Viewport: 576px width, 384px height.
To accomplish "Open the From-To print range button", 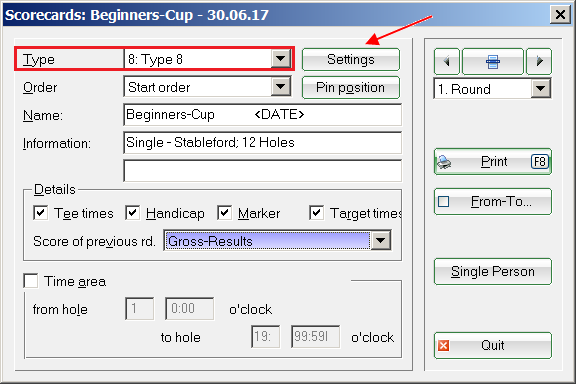I will 493,201.
